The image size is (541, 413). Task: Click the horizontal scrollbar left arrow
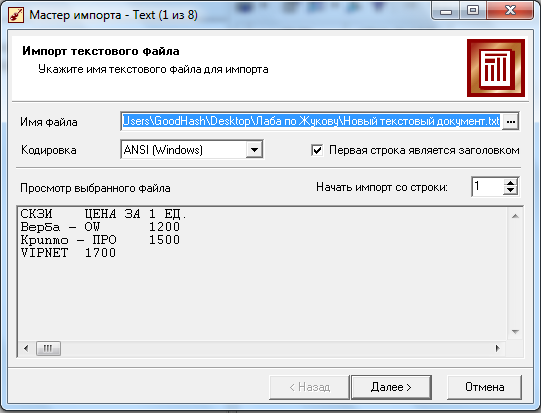pyautogui.click(x=26, y=348)
